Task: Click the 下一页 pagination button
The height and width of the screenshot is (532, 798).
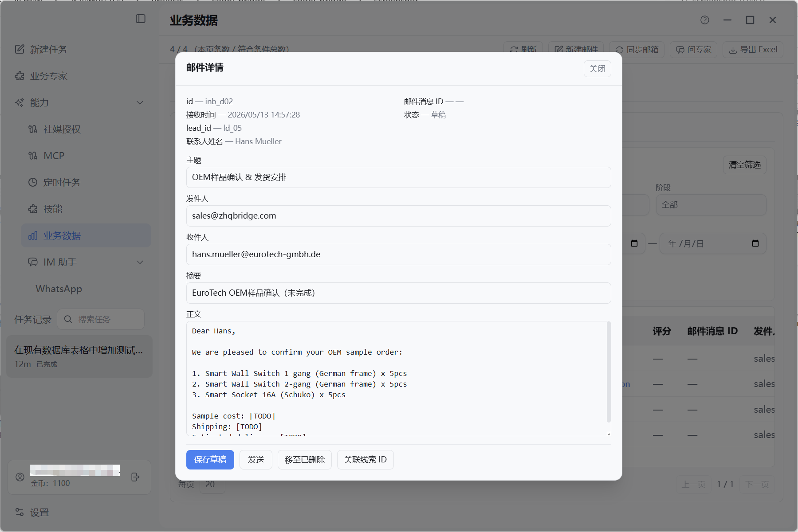Action: pos(757,484)
